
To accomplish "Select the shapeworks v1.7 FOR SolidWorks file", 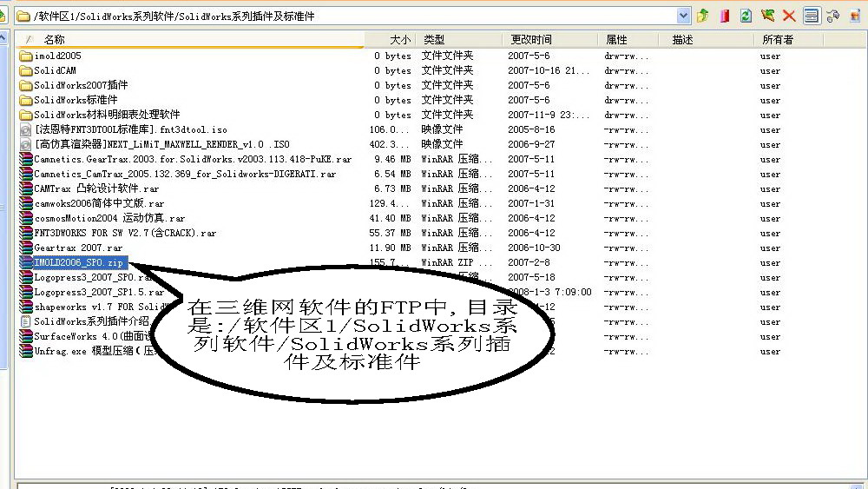I will click(102, 307).
